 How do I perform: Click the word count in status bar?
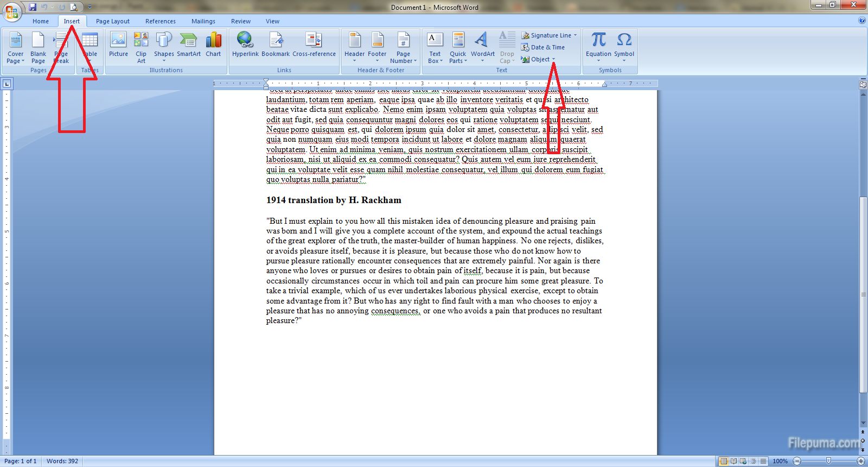pyautogui.click(x=62, y=461)
